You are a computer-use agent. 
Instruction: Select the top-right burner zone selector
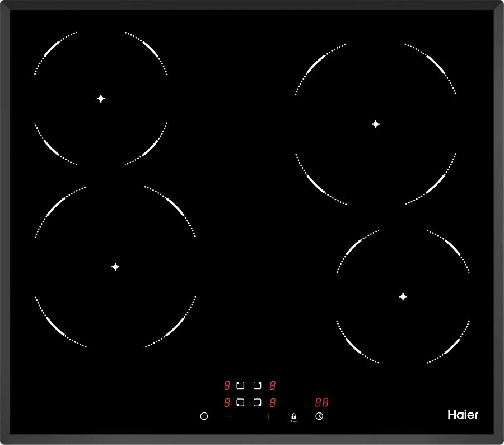(257, 386)
